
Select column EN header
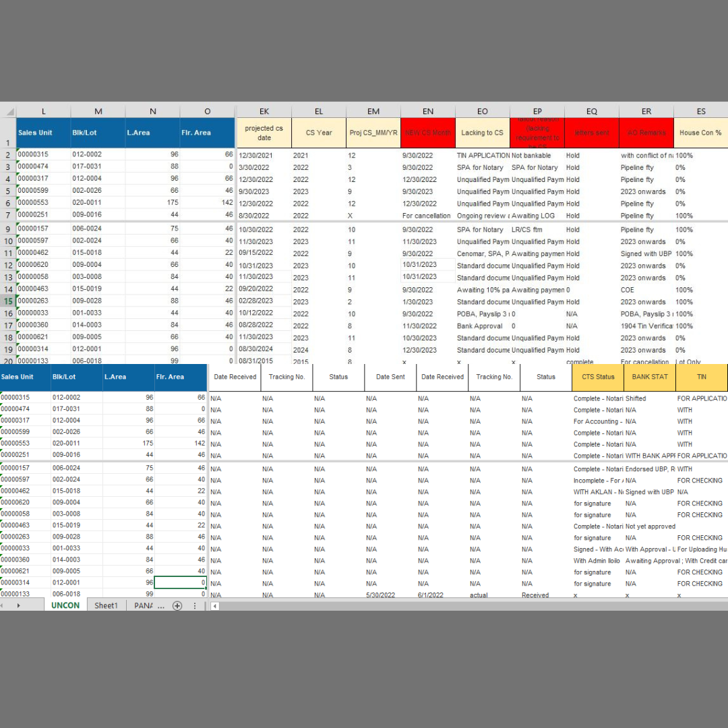[x=428, y=111]
